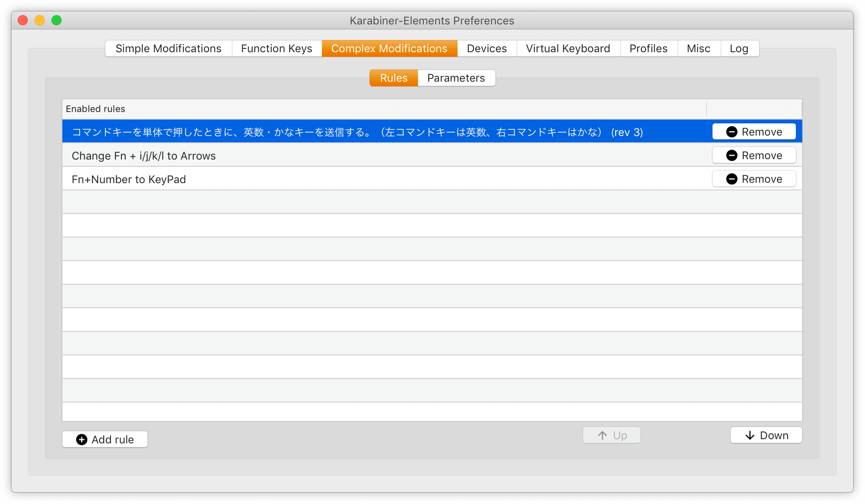Move the selected rule Down
This screenshot has height=504, width=865.
coord(766,435)
